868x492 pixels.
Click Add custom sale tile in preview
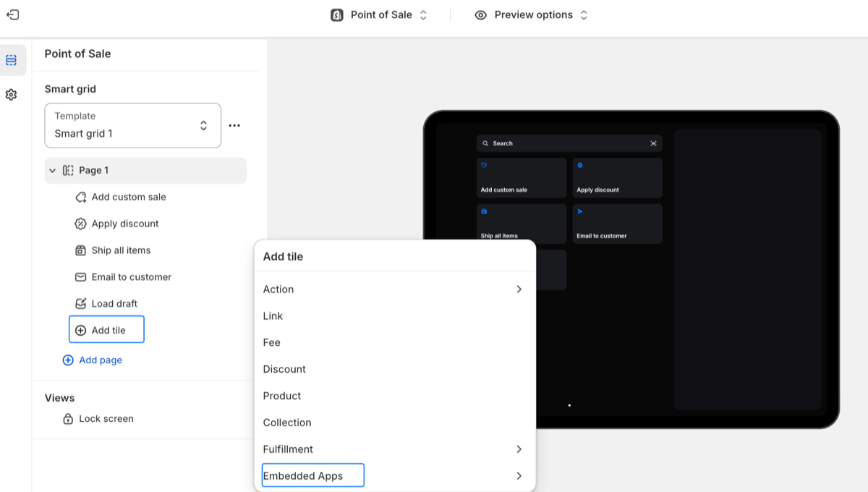522,178
